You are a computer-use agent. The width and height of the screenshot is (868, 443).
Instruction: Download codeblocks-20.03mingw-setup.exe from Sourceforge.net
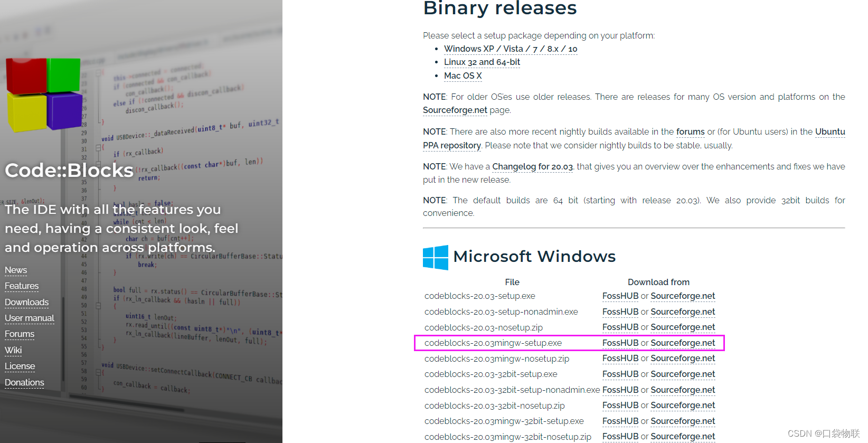tap(683, 343)
